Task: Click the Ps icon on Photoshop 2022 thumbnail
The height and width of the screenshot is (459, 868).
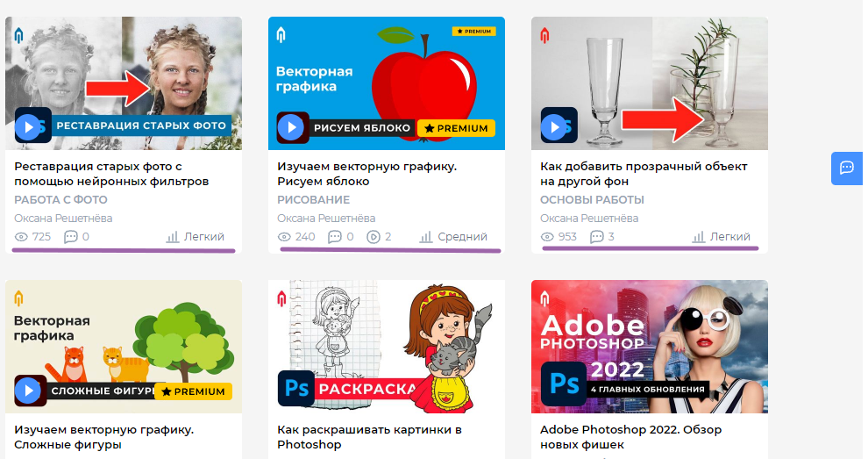Action: point(564,384)
